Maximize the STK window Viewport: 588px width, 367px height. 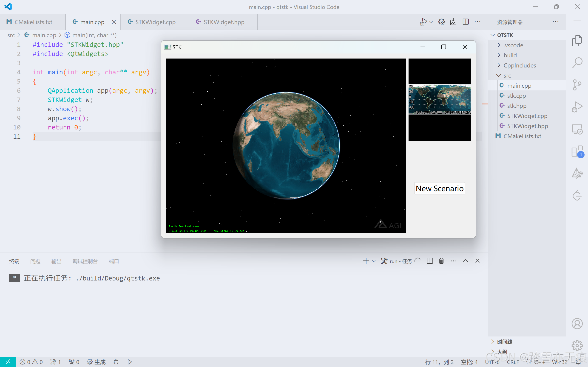444,47
